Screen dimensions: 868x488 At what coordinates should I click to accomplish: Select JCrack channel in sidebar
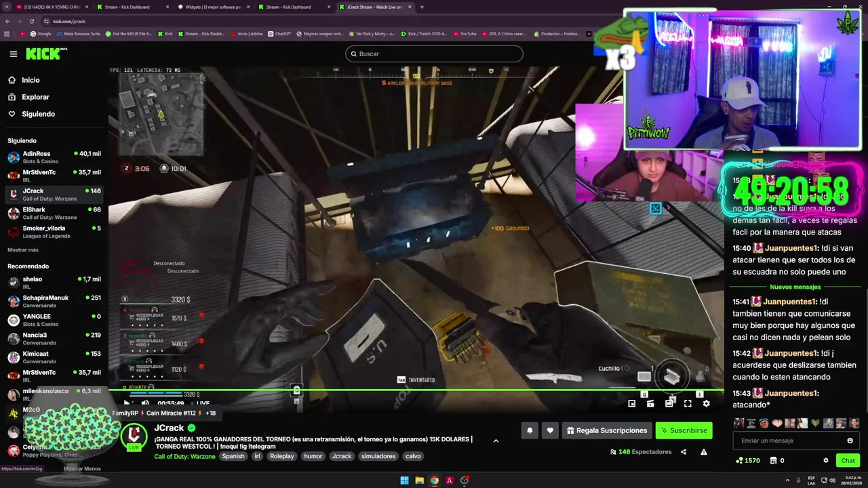pyautogui.click(x=53, y=195)
